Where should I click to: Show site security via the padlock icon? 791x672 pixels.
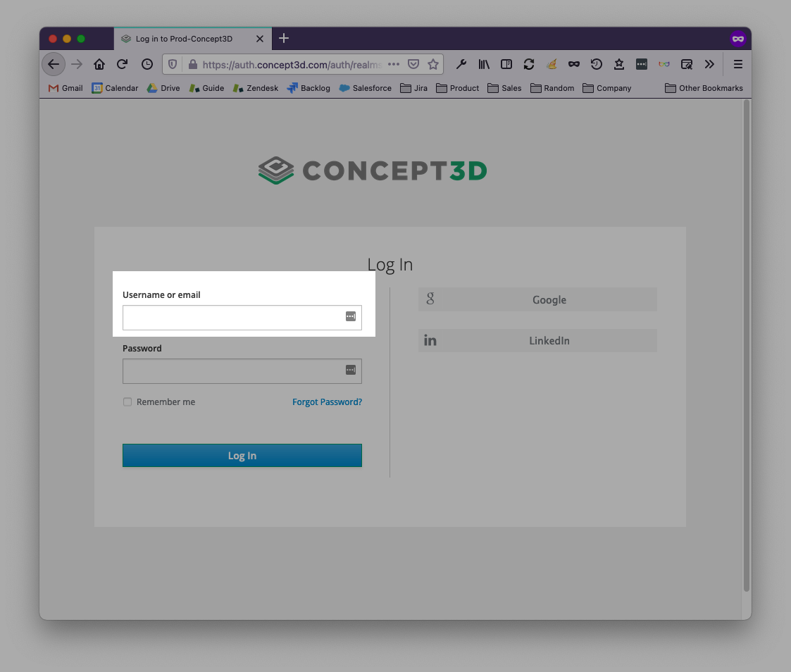(x=193, y=64)
